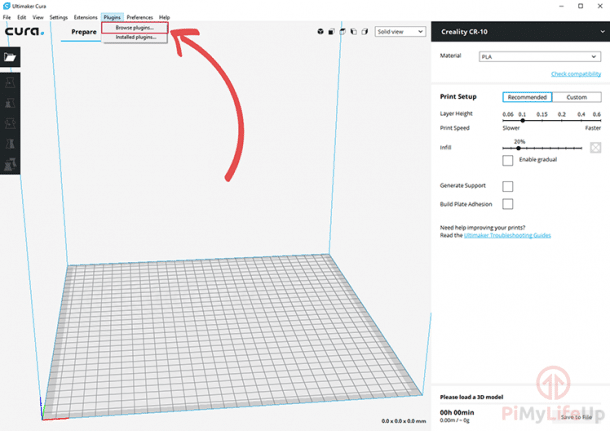Check the Build Plate Adhesion box

[508, 204]
